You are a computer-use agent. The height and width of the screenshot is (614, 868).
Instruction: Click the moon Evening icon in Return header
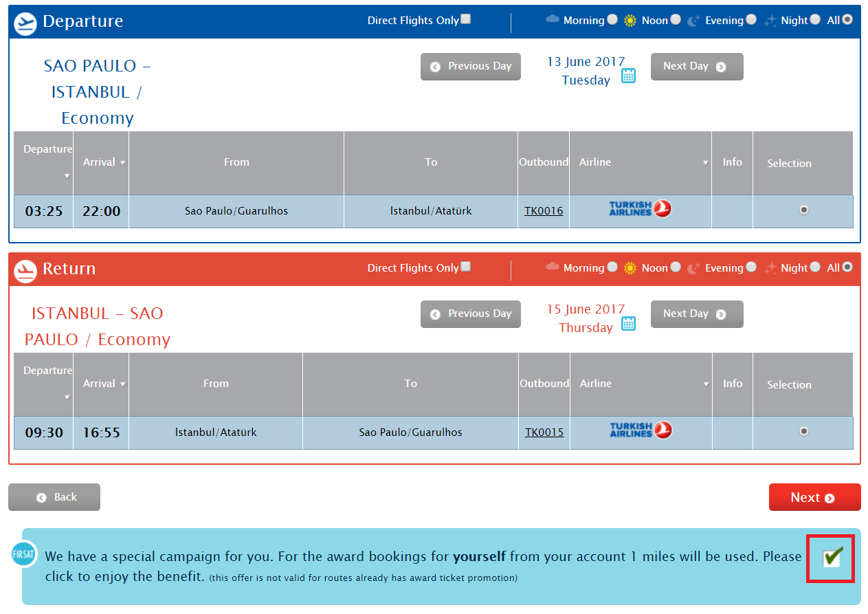[694, 269]
